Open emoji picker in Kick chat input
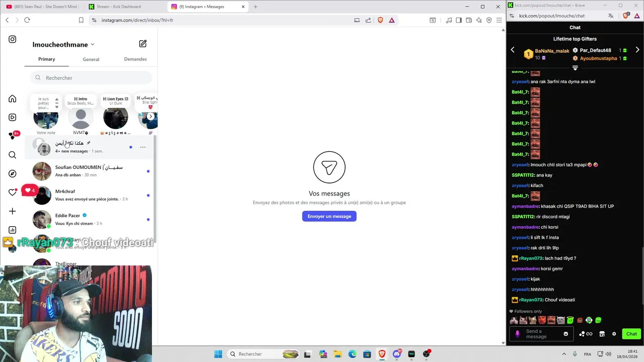 (x=566, y=334)
